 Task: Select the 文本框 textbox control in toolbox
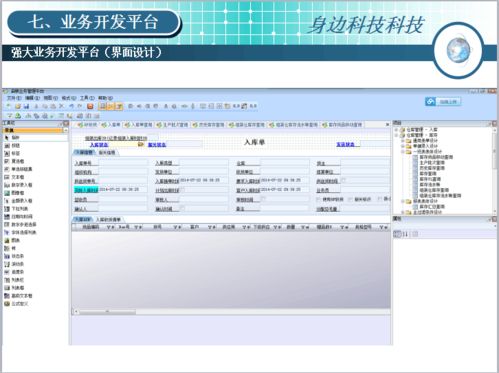coord(15,177)
